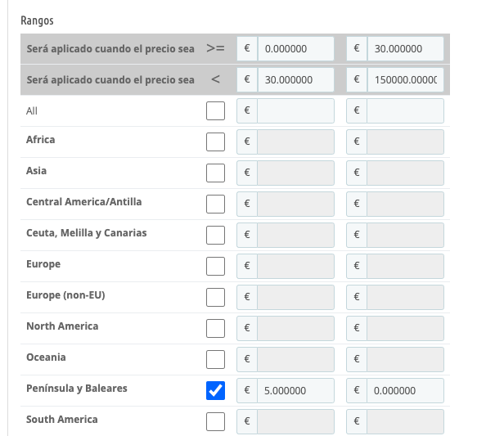Click the Península y Baleares 5.000000 price field
Viewport: 504px width, 436px height.
(295, 391)
